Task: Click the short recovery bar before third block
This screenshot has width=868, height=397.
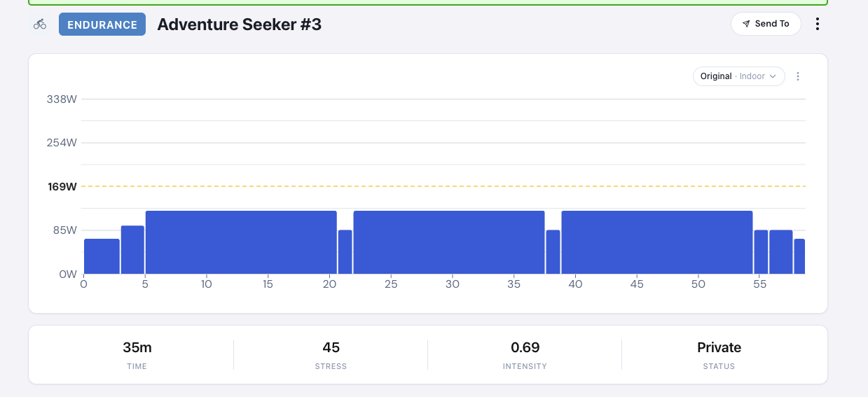Action: click(553, 252)
